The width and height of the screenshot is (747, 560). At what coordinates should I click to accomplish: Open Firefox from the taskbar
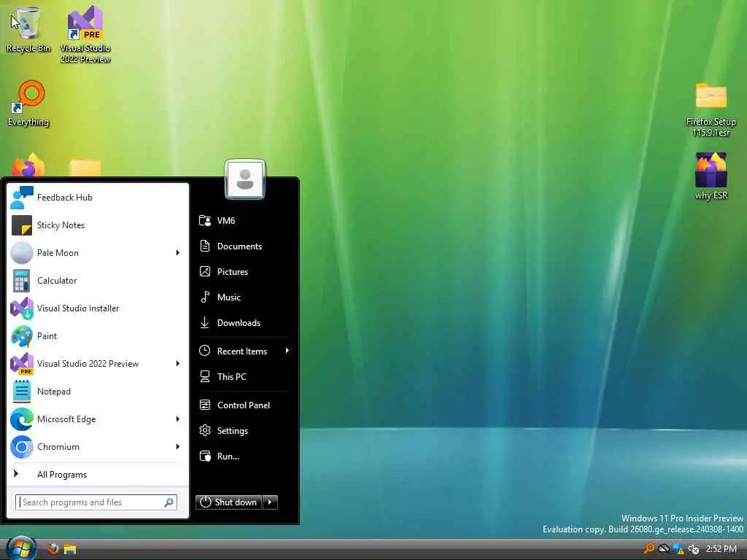(53, 549)
